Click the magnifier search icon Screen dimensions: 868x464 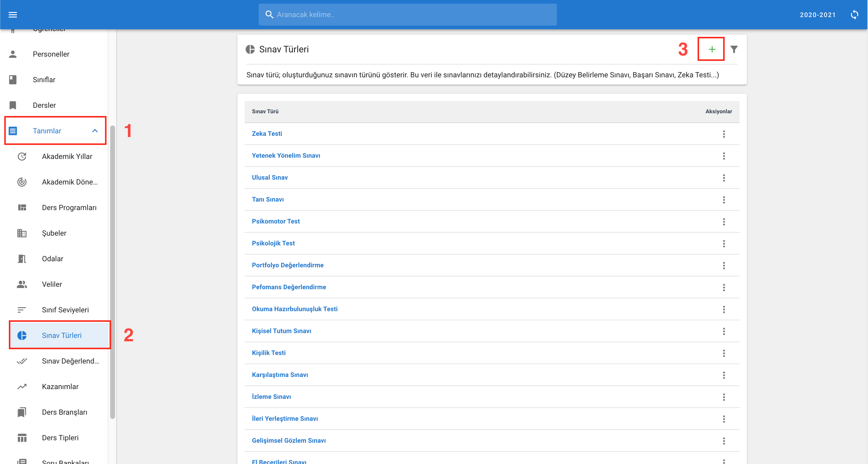[x=269, y=15]
